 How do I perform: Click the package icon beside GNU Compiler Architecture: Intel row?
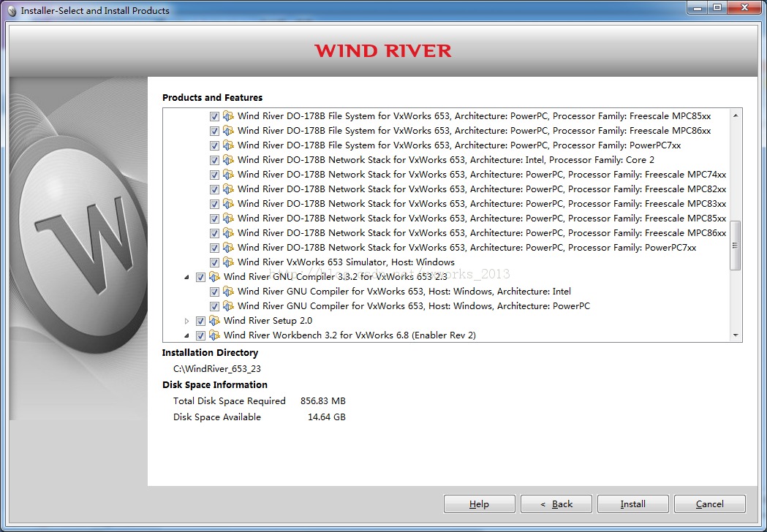coord(228,292)
